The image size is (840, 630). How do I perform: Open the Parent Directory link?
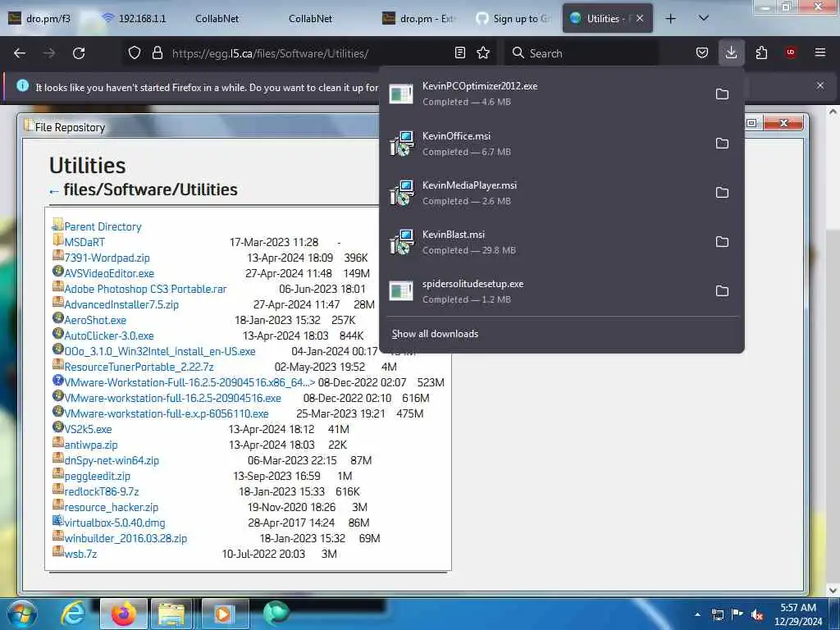tap(103, 226)
